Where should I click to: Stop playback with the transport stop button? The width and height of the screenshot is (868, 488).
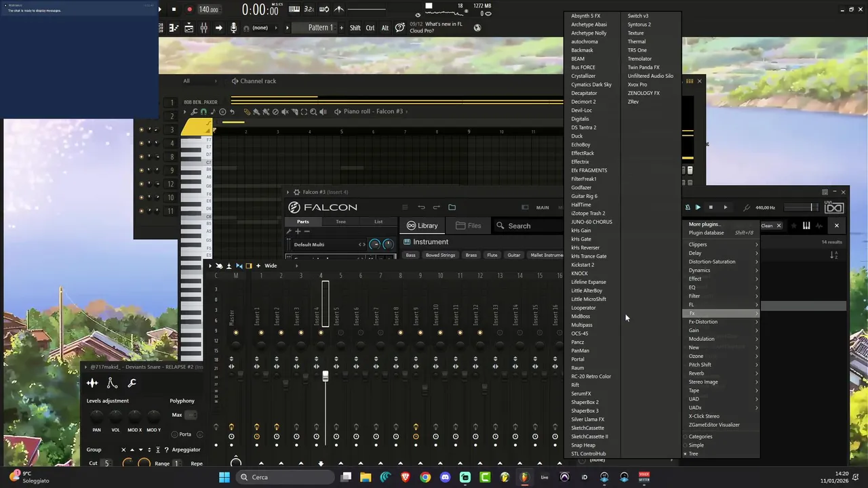[174, 9]
